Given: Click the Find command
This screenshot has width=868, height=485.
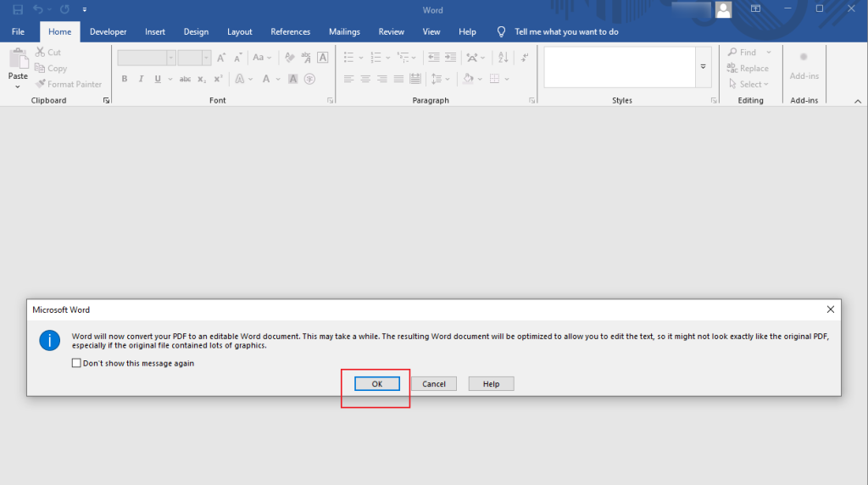Looking at the screenshot, I should [743, 52].
